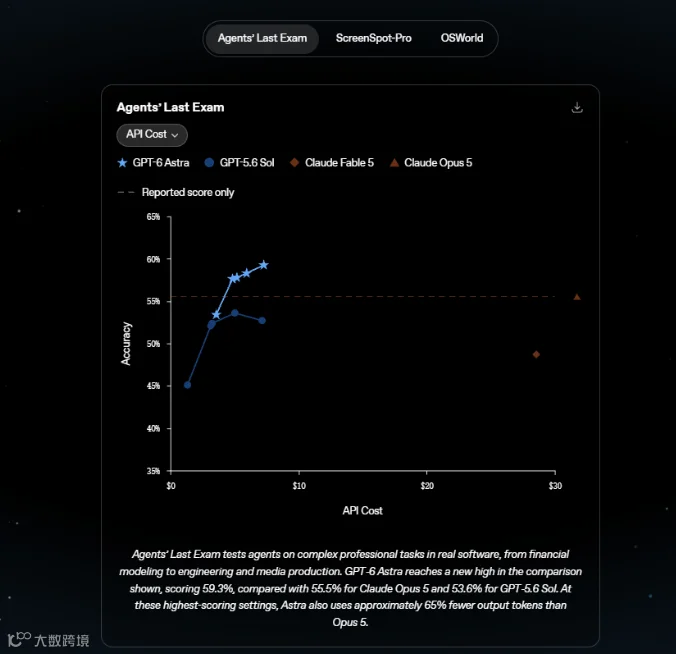The width and height of the screenshot is (676, 654).
Task: Click the Claude Fable 5 diamond legend icon
Action: [294, 163]
